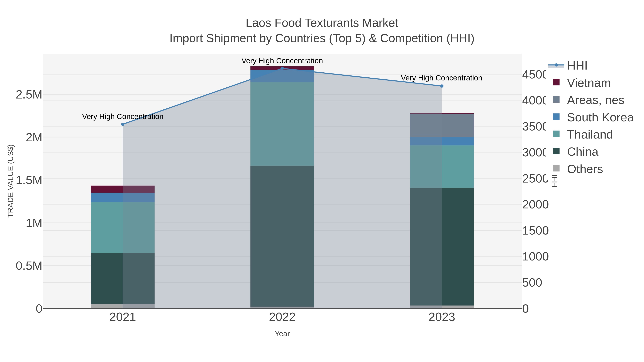The image size is (644, 362).
Task: Click the South Korea blue legend swatch
Action: tap(556, 117)
